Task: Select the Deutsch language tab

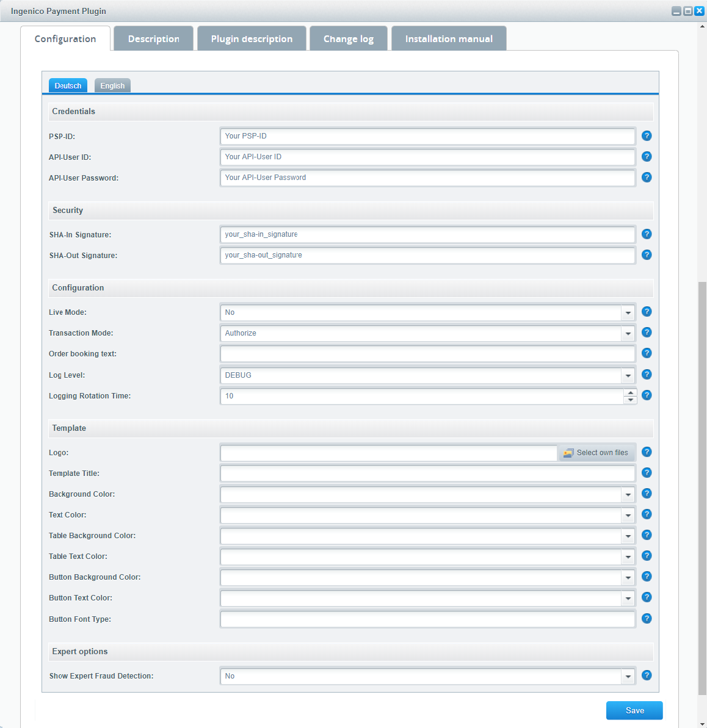Action: (x=68, y=85)
